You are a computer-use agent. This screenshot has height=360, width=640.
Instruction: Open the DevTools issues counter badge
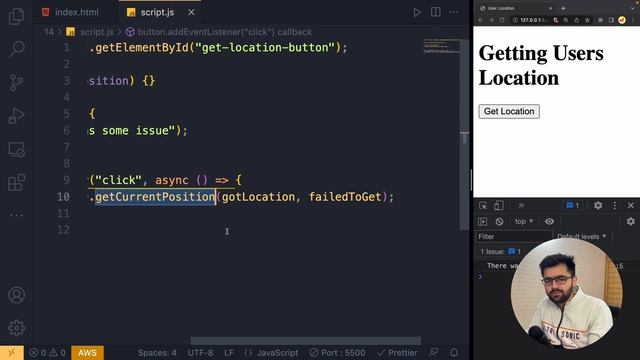573,206
